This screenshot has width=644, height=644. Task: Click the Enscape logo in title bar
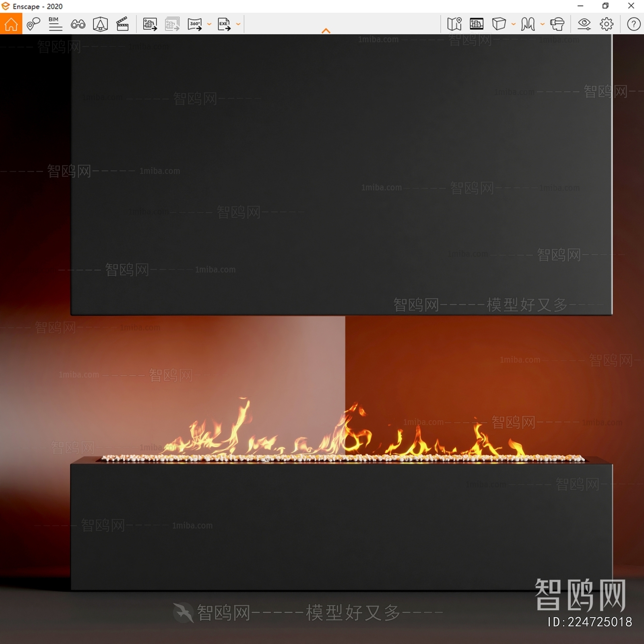click(6, 6)
